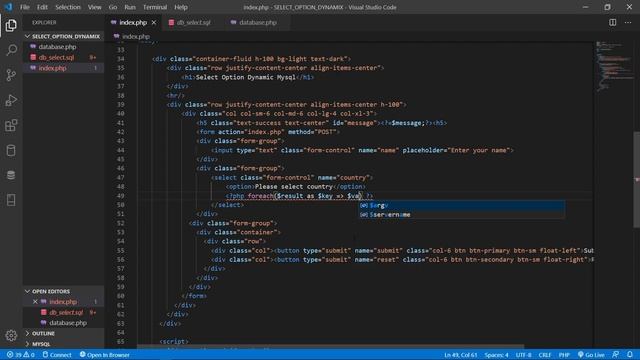Open the Extensions view

pos(11,125)
